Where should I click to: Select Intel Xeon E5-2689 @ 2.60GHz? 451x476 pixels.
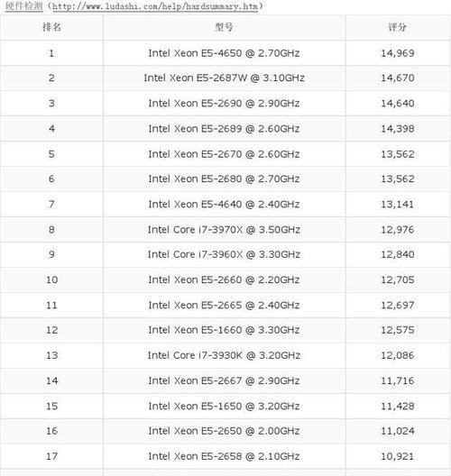click(x=224, y=129)
